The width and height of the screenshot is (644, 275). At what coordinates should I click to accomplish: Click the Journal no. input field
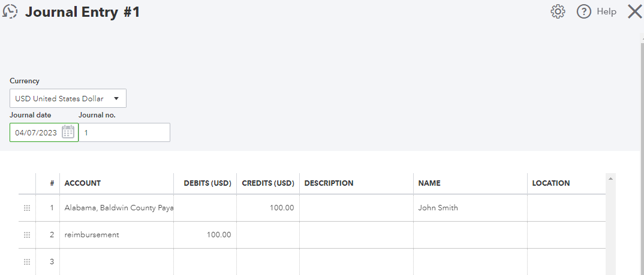pyautogui.click(x=125, y=132)
